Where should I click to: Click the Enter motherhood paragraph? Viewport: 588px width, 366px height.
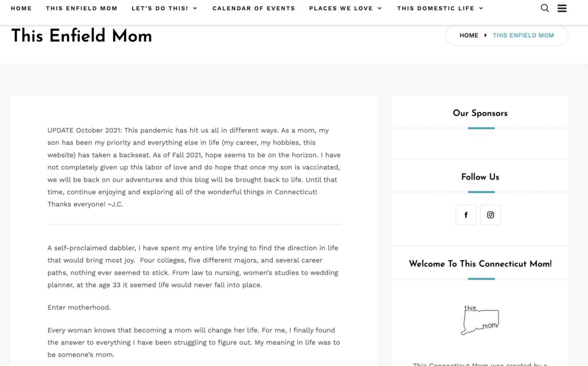pos(79,307)
